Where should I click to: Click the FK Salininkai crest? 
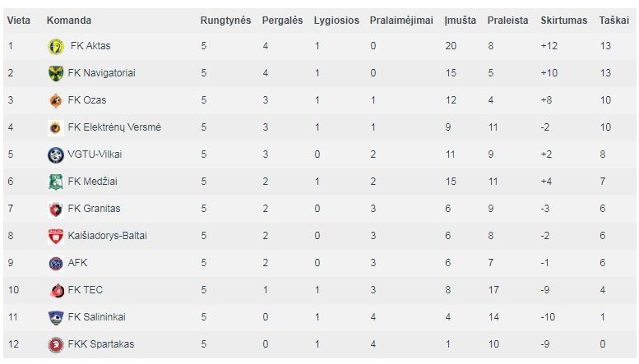click(x=56, y=318)
